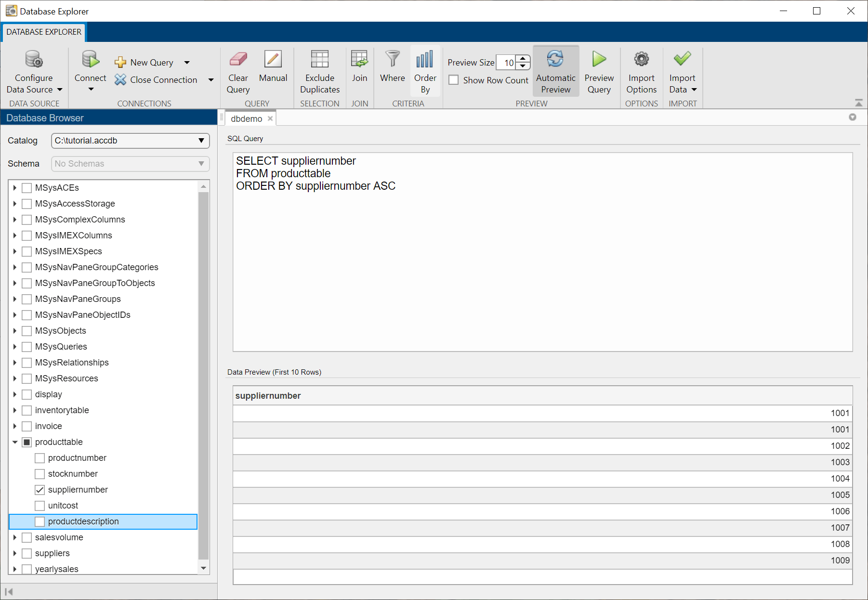
Task: Open Configure Data Source dropdown arrow
Action: (60, 90)
